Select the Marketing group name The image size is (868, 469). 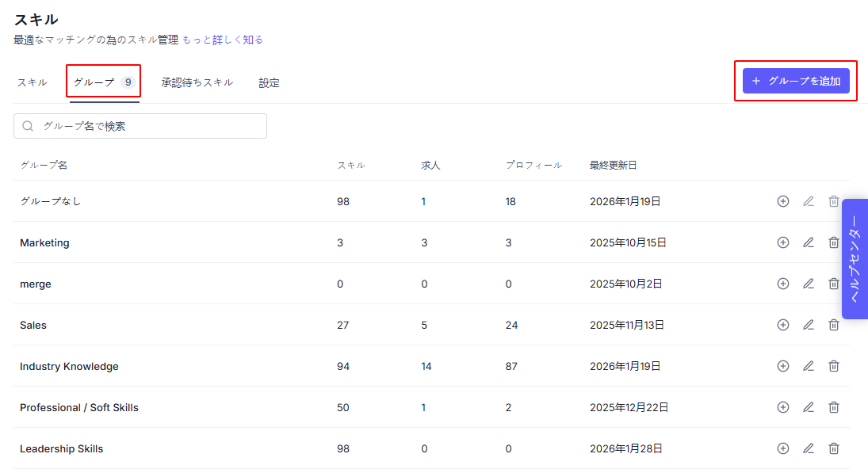tap(45, 242)
